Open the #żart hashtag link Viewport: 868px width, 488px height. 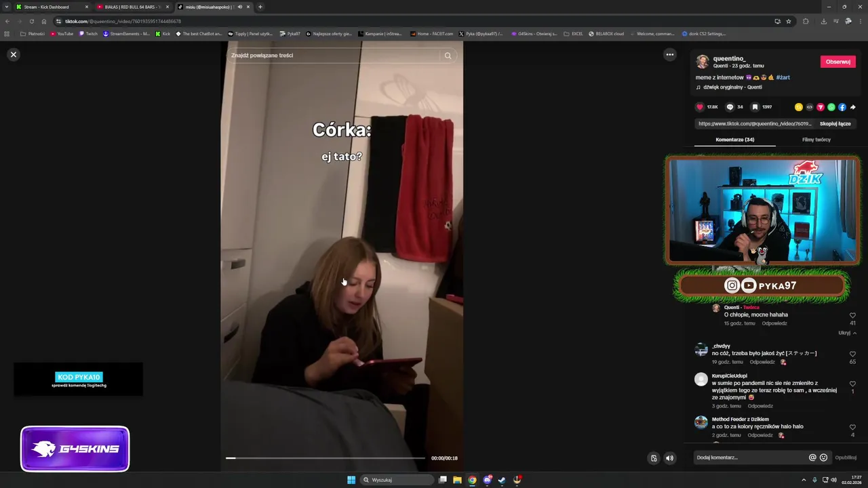[783, 77]
